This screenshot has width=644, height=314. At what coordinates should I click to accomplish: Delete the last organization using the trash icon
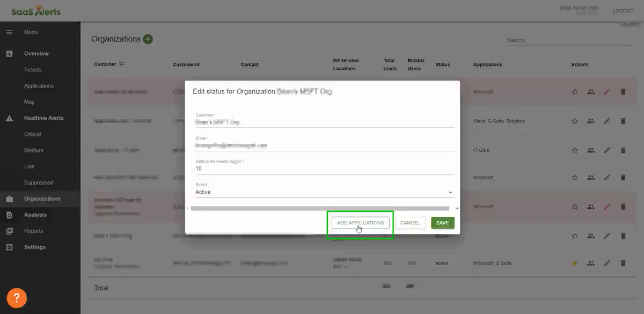tap(623, 263)
